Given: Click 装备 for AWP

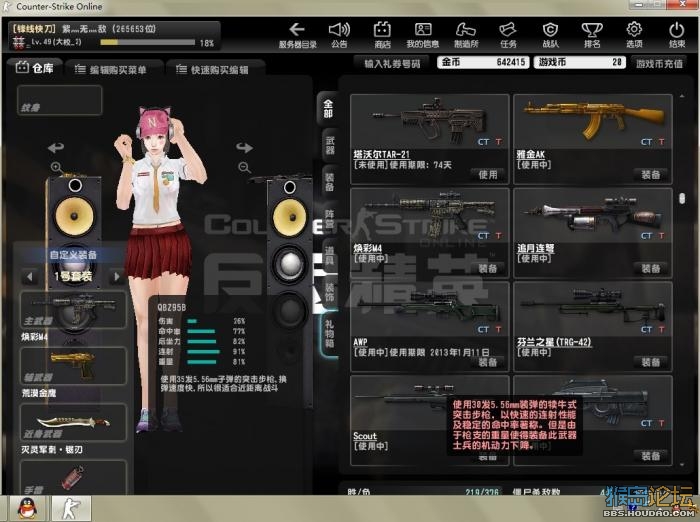Looking at the screenshot, I should (488, 362).
